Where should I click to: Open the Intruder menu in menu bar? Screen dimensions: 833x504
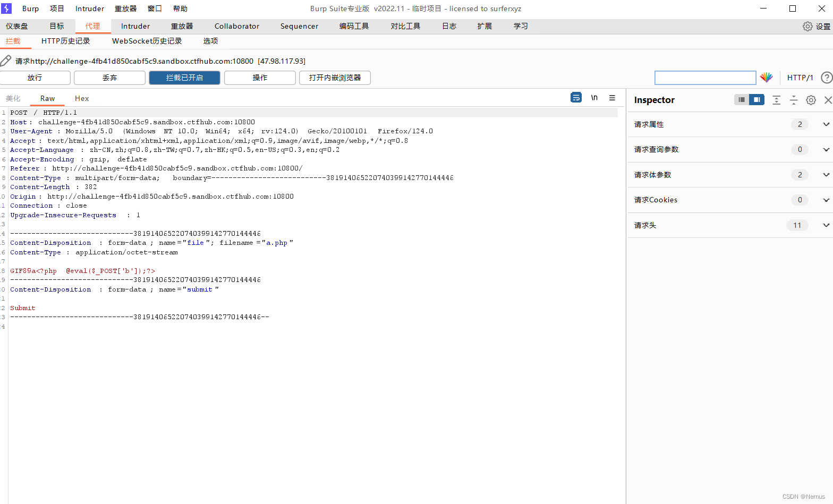(90, 8)
